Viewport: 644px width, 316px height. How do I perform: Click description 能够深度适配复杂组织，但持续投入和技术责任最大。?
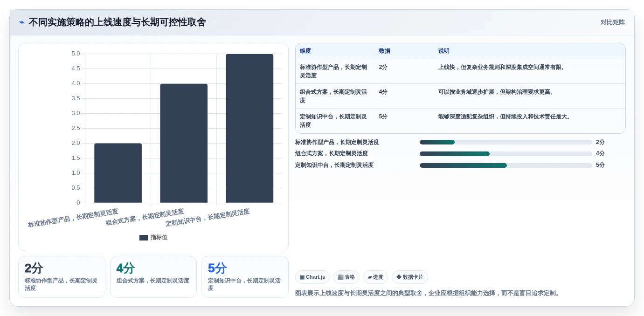506,117
